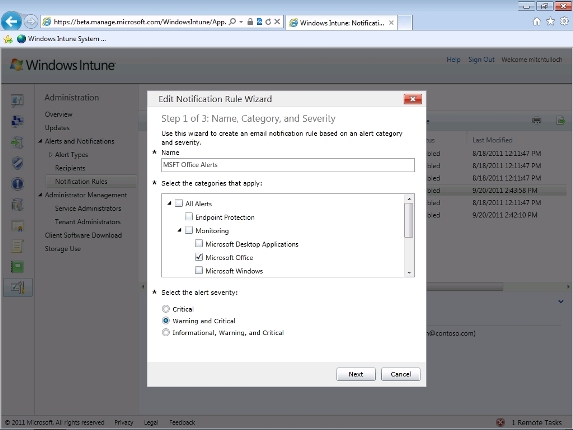Click the Next button in wizard

coord(356,374)
